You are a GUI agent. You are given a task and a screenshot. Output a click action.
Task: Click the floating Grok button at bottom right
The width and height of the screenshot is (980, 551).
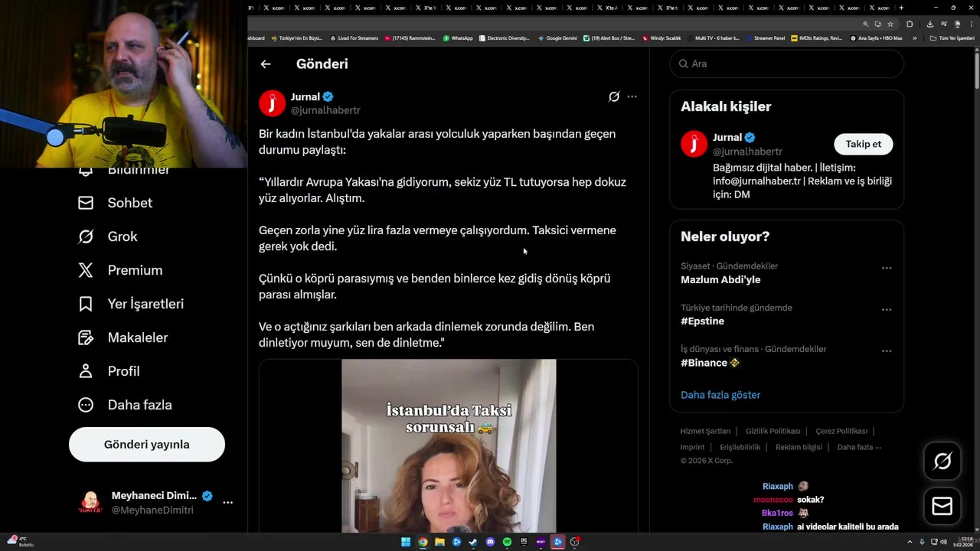[942, 461]
